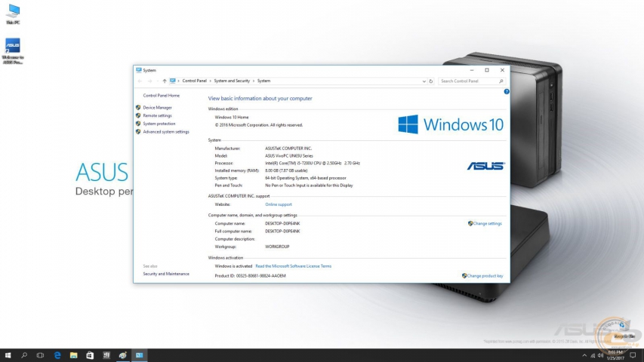Screen dimensions: 644x362
Task: Minimize the System window
Action: tap(472, 70)
